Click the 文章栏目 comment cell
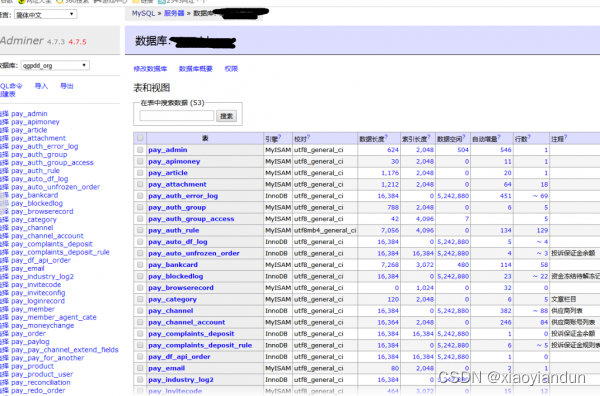 point(563,299)
